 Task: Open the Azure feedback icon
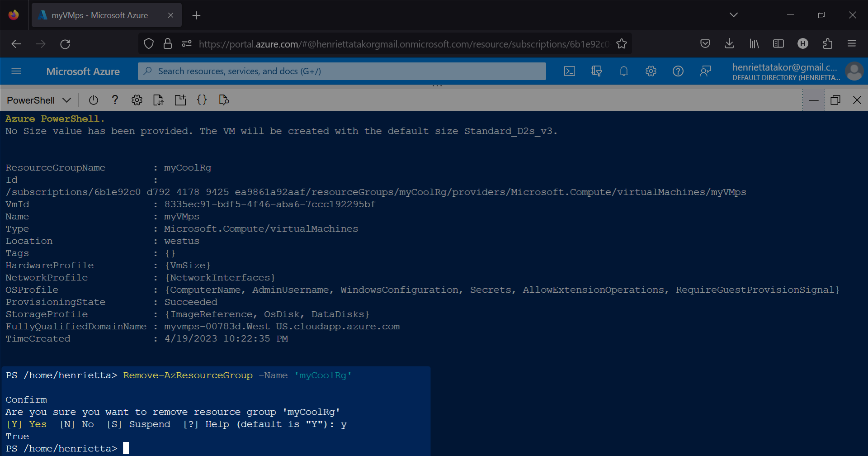(705, 71)
